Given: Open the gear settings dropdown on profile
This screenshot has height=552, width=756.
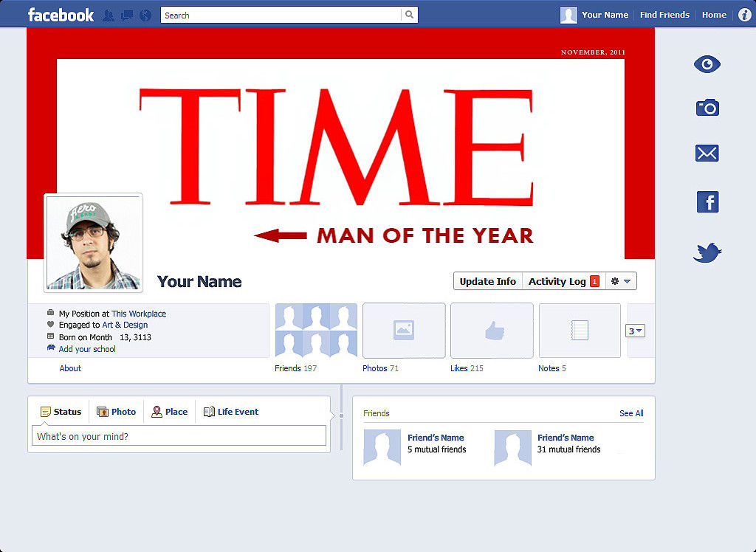Looking at the screenshot, I should click(620, 281).
